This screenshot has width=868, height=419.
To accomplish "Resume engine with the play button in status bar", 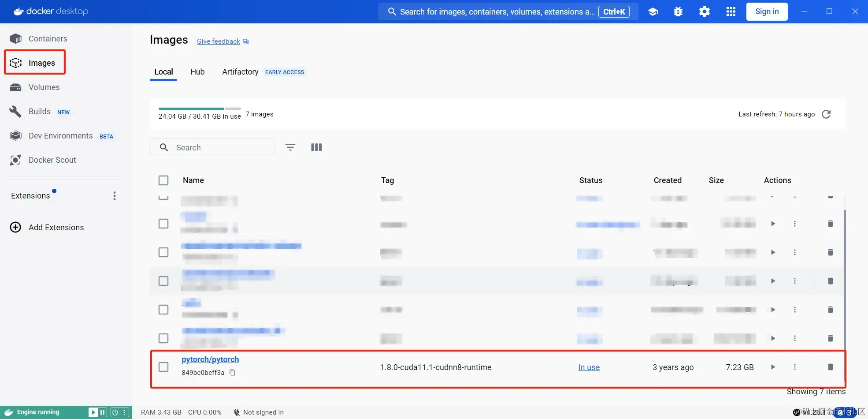I will pyautogui.click(x=93, y=412).
